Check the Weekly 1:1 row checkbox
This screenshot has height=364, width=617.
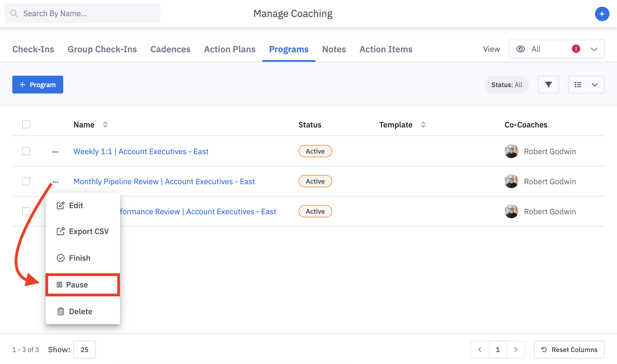26,151
